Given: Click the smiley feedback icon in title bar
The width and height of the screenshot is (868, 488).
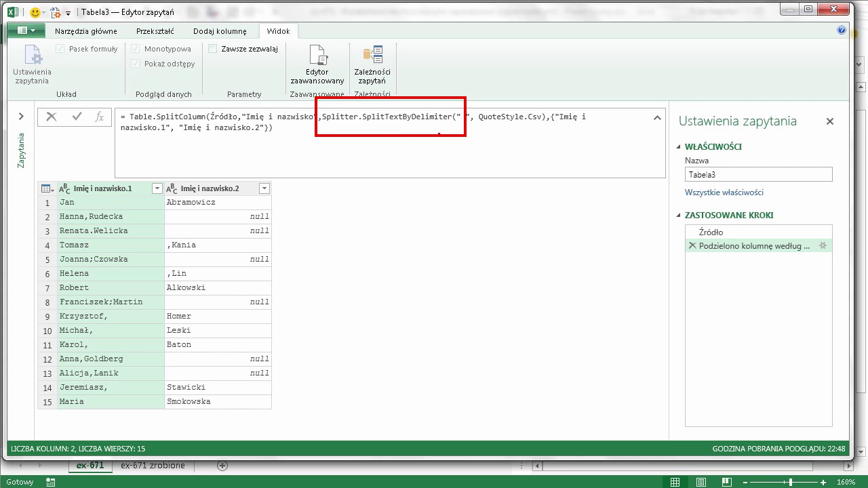Looking at the screenshot, I should coord(35,12).
